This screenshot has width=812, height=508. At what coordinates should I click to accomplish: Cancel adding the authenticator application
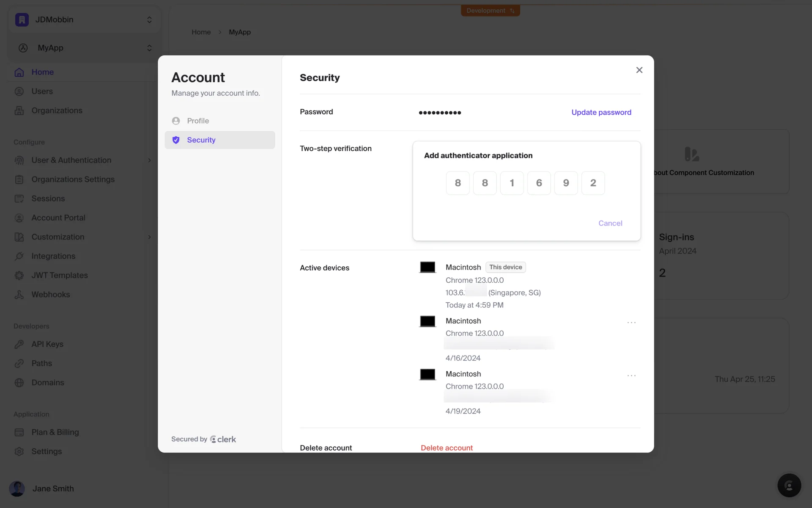610,223
